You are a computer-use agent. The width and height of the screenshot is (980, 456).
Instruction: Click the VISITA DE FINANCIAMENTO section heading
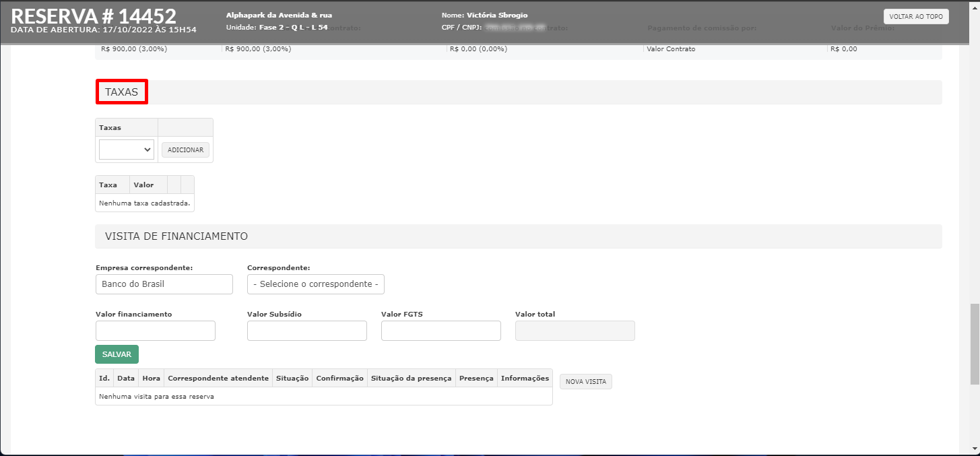click(176, 236)
